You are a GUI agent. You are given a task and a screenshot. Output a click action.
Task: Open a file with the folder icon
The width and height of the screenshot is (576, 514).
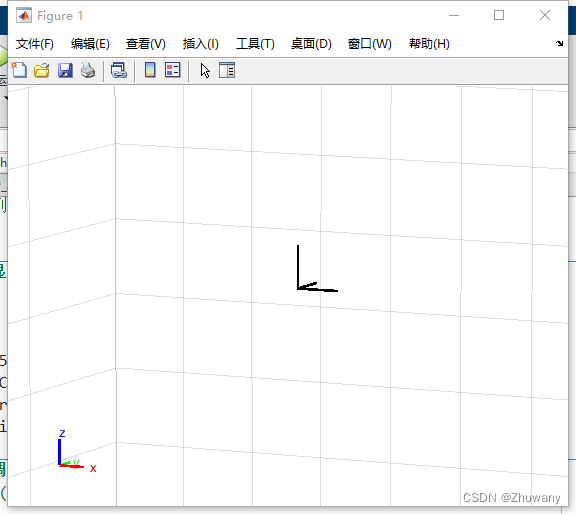pyautogui.click(x=42, y=70)
